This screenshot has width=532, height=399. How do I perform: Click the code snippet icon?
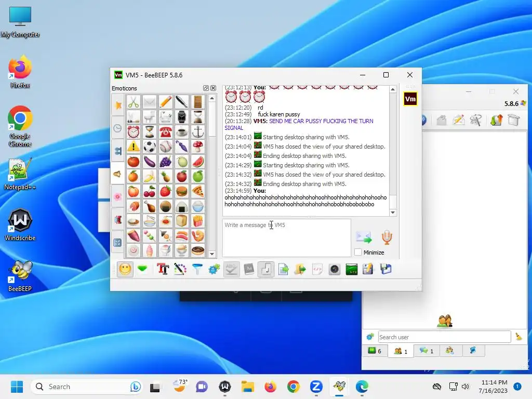coord(317,270)
